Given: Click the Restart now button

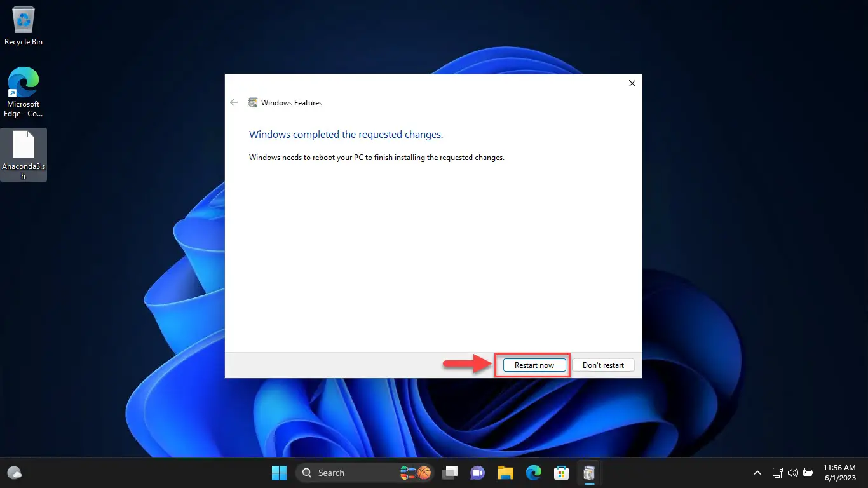Looking at the screenshot, I should (x=534, y=365).
